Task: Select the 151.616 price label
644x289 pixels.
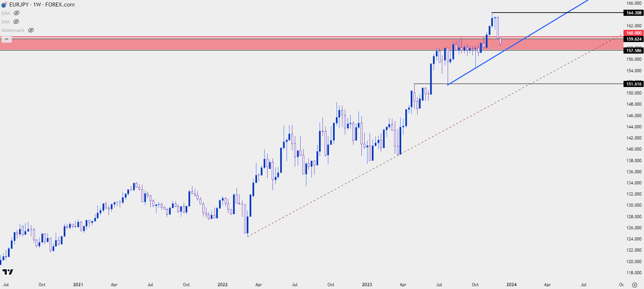Action: (634, 84)
